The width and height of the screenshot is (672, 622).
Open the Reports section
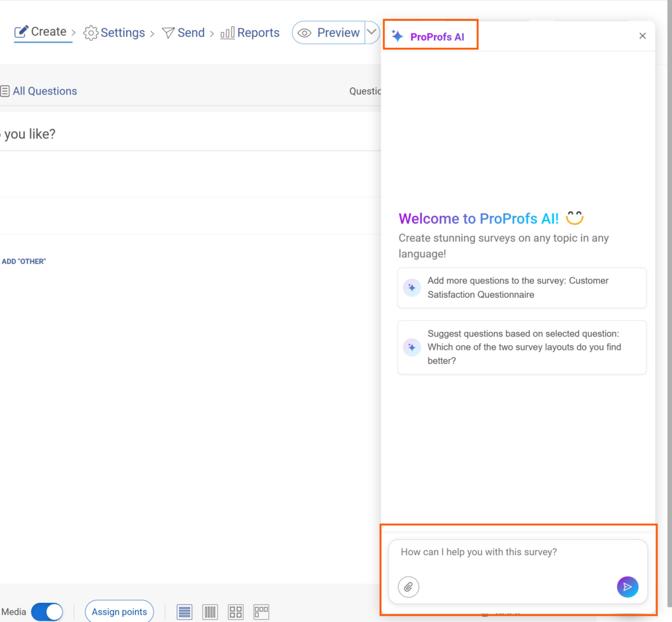(x=250, y=33)
